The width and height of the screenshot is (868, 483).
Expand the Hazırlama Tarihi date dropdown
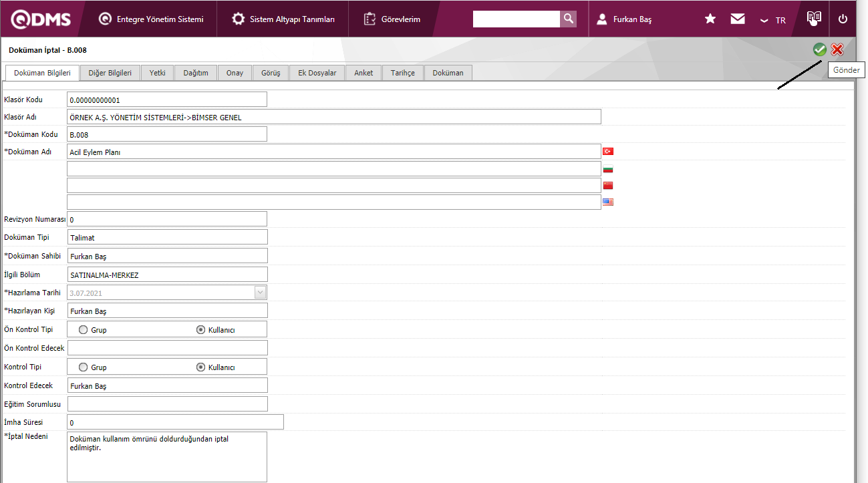pos(260,292)
